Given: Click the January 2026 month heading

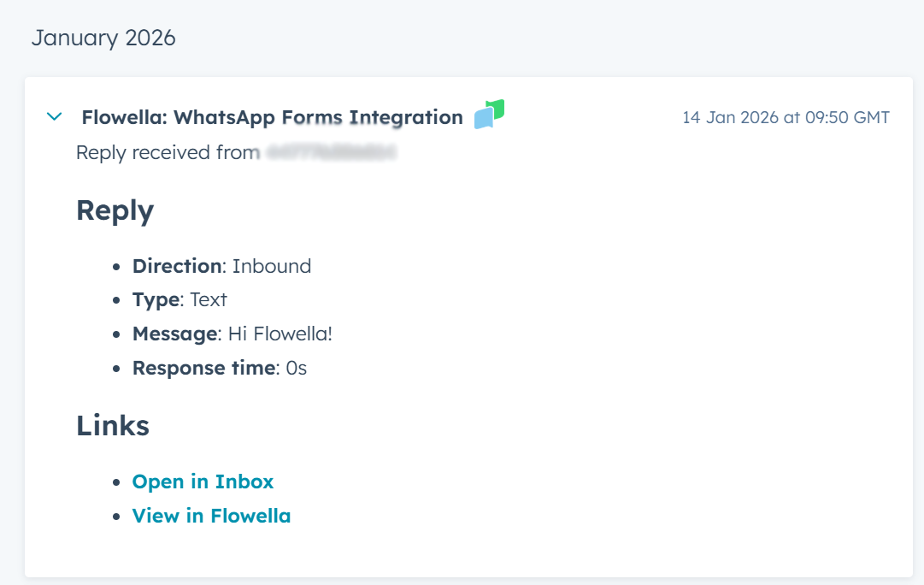Looking at the screenshot, I should (103, 38).
